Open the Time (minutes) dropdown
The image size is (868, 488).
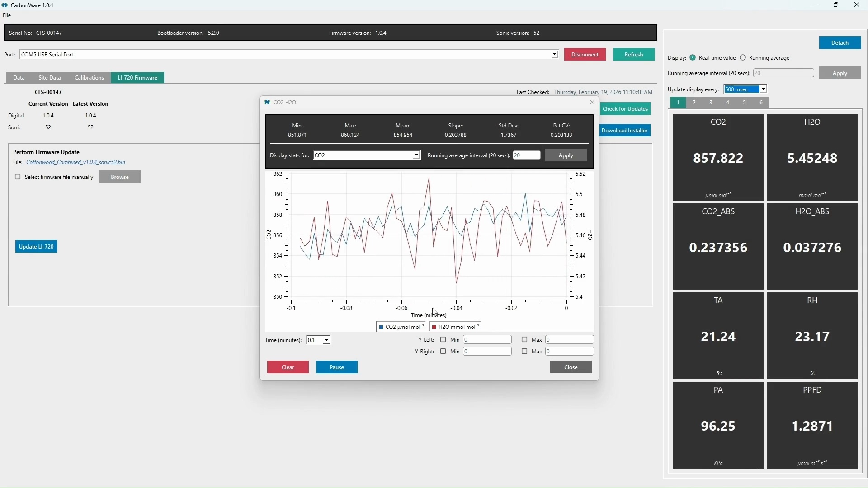(318, 340)
